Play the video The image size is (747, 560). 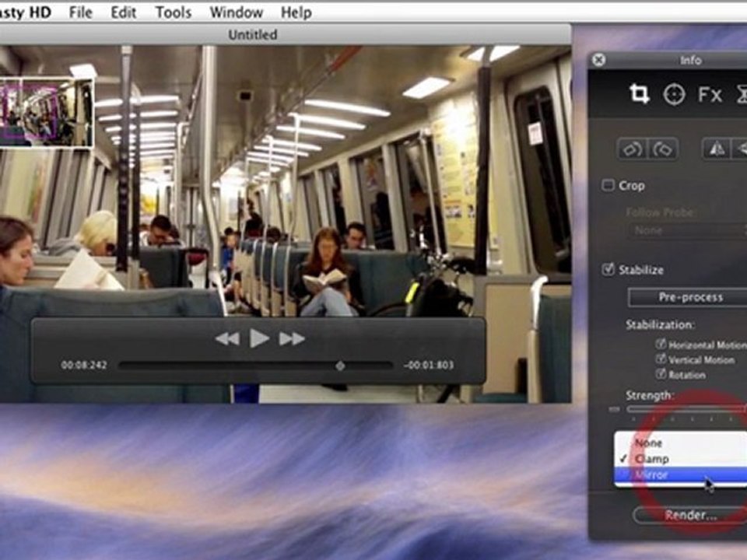click(259, 338)
